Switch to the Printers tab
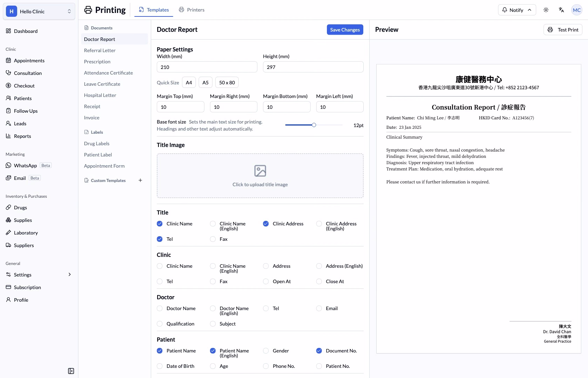 click(x=191, y=10)
